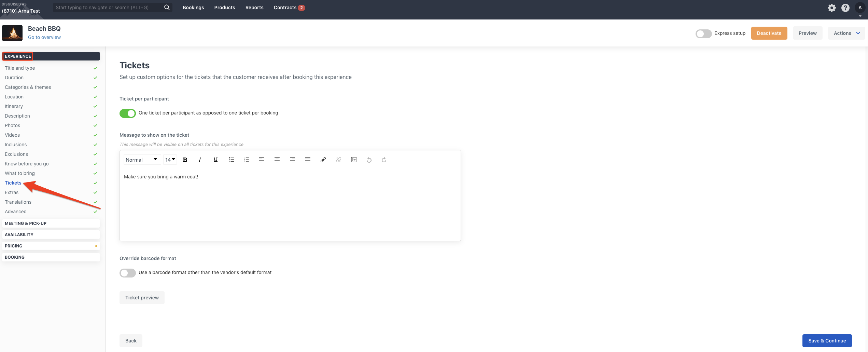Apply bold formatting in the editor
This screenshot has width=868, height=352.
(185, 160)
